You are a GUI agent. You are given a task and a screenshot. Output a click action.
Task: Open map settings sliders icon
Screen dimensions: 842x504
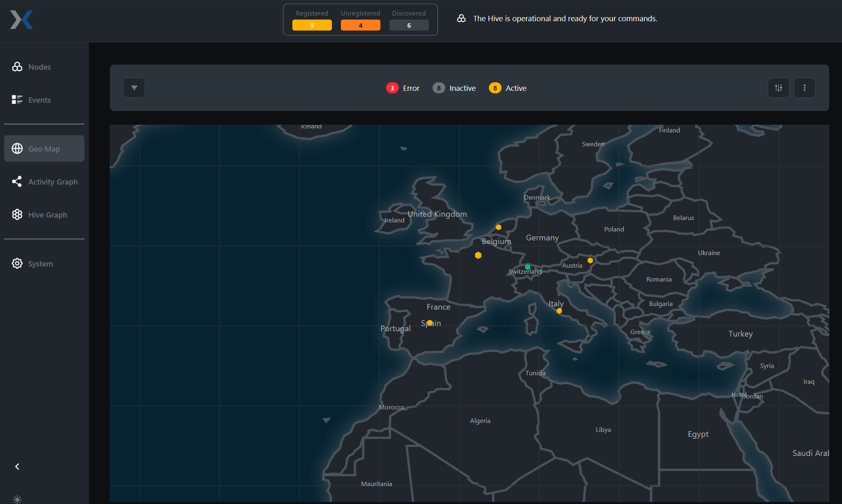click(778, 88)
